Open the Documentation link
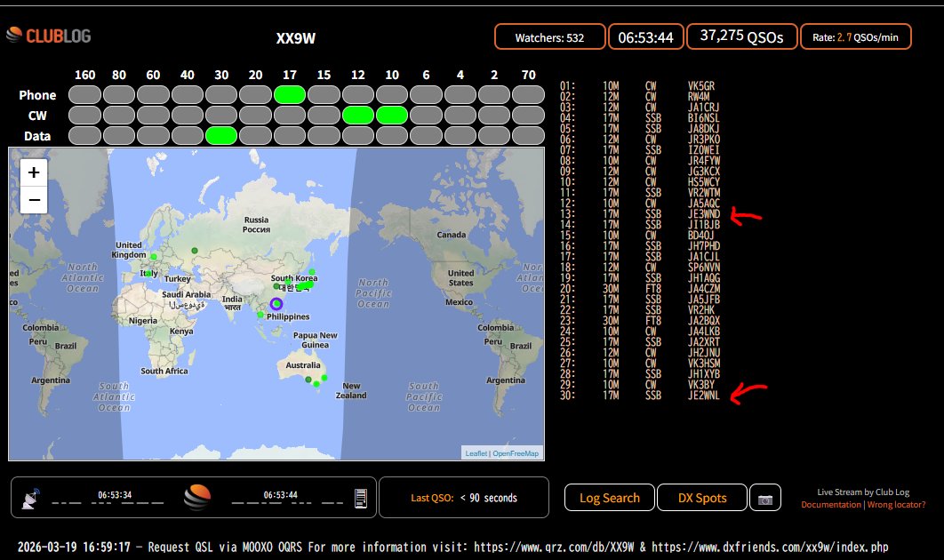Screen dimensions: 944x560 click(831, 505)
